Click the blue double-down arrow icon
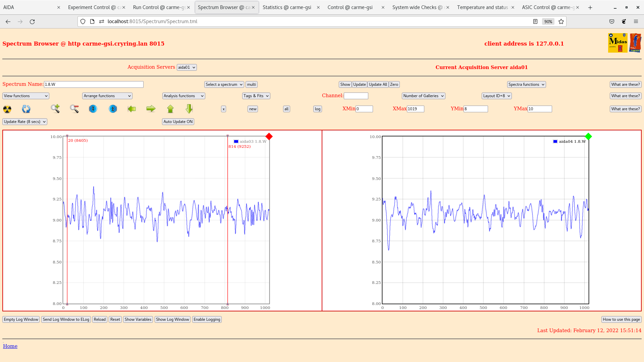644x362 pixels. (93, 109)
